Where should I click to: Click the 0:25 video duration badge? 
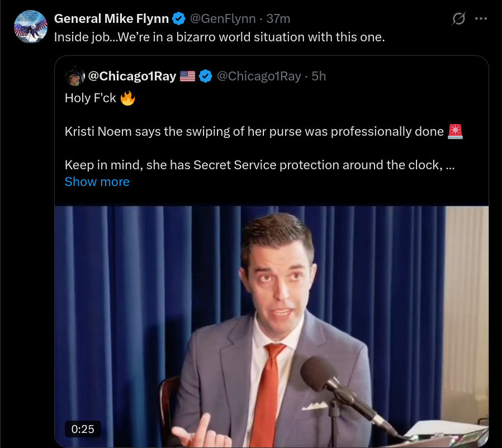pyautogui.click(x=83, y=429)
